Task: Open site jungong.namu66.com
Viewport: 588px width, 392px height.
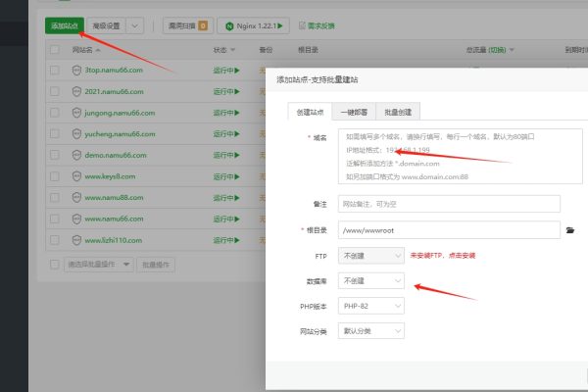Action: pos(120,113)
